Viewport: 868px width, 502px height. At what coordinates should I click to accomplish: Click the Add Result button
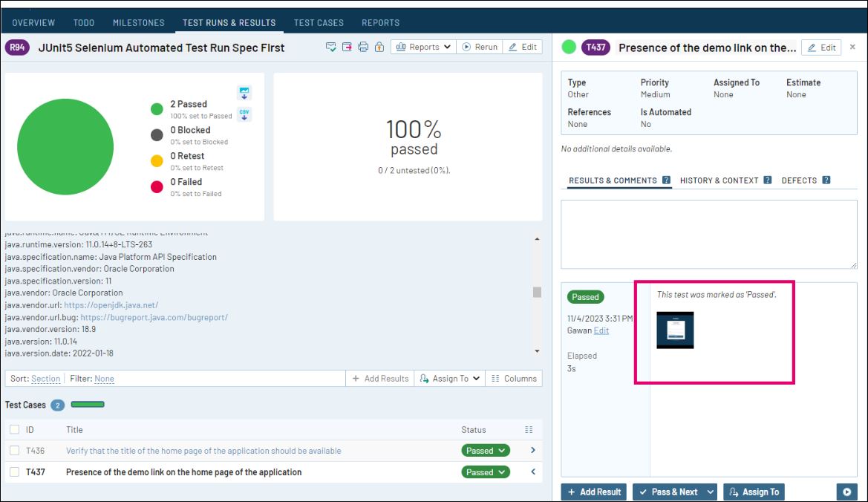click(x=594, y=492)
